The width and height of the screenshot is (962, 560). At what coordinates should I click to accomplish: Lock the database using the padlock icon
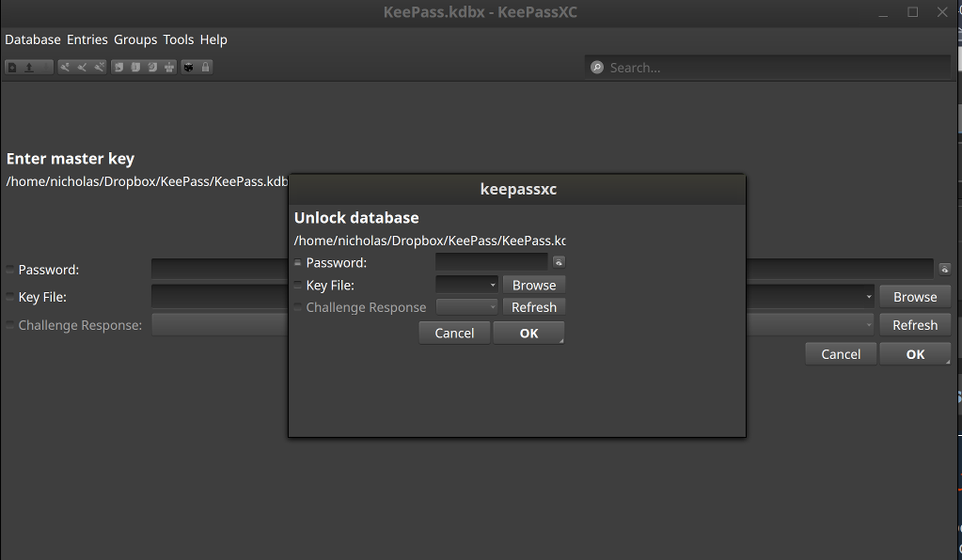tap(207, 67)
